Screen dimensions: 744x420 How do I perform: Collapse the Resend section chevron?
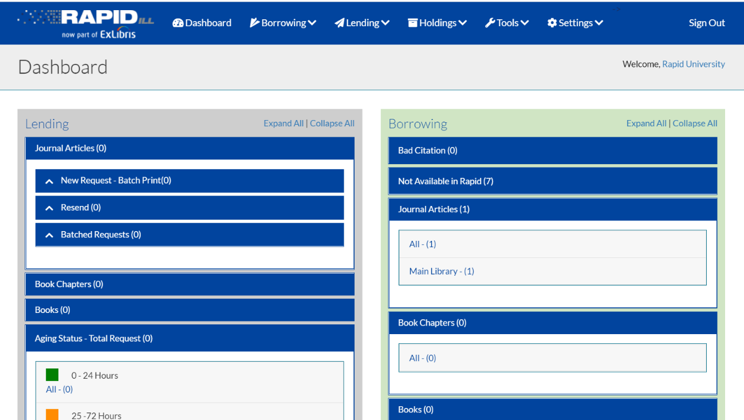pos(49,208)
